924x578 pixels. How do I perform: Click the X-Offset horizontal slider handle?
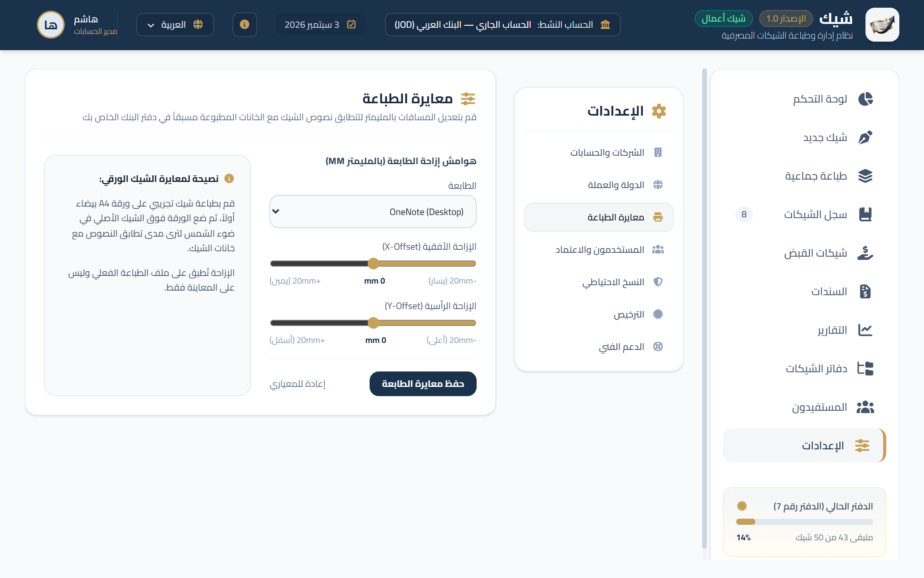[373, 264]
